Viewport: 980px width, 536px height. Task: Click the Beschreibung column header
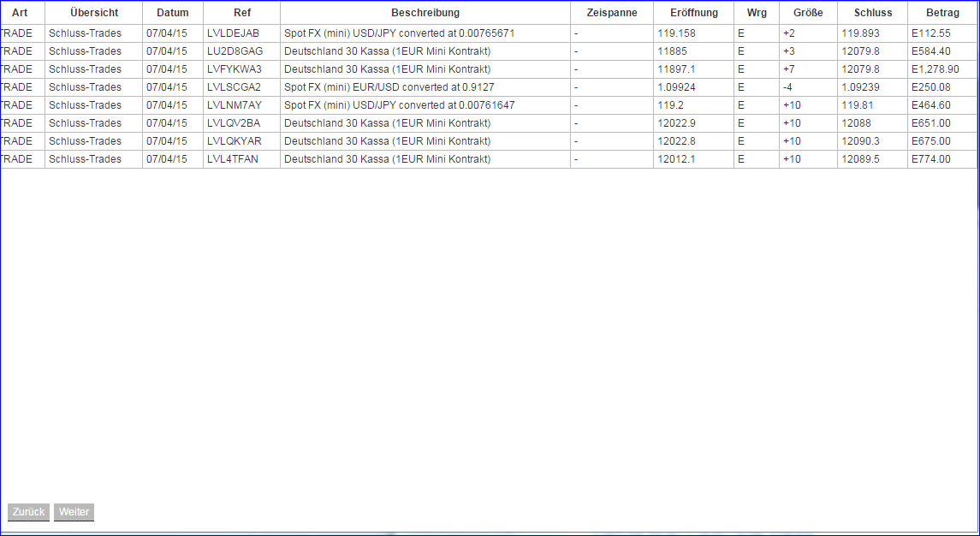coord(425,12)
